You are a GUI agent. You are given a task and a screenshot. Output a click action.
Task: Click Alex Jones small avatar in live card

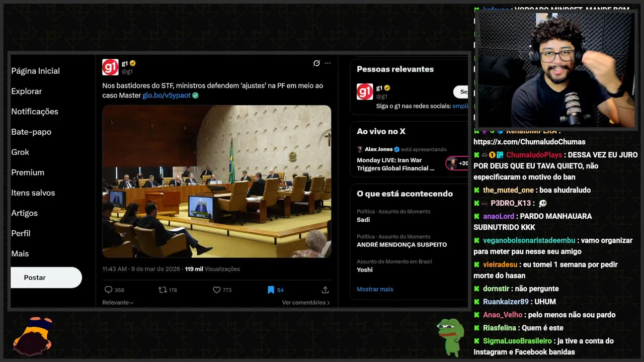point(360,149)
